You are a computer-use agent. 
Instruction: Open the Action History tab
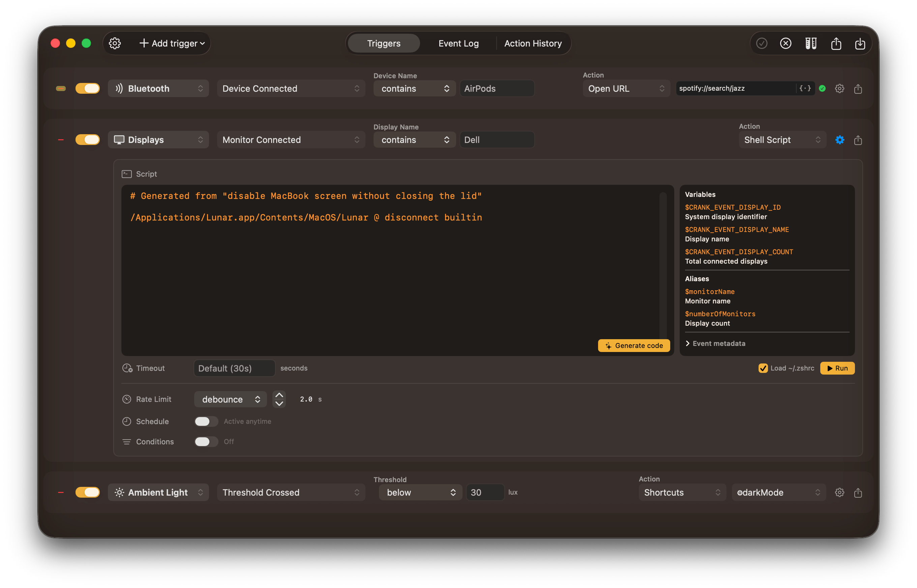[533, 43]
